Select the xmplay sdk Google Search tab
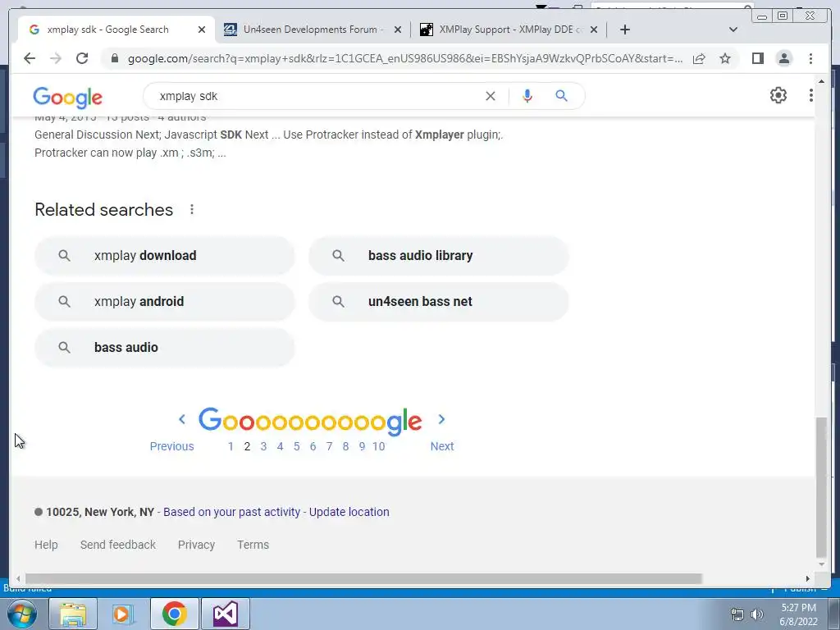840x630 pixels. (x=116, y=30)
